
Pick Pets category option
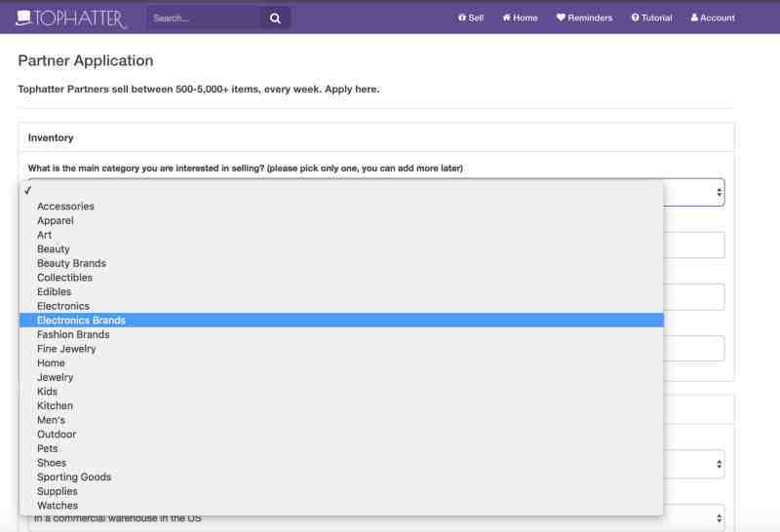click(341, 448)
